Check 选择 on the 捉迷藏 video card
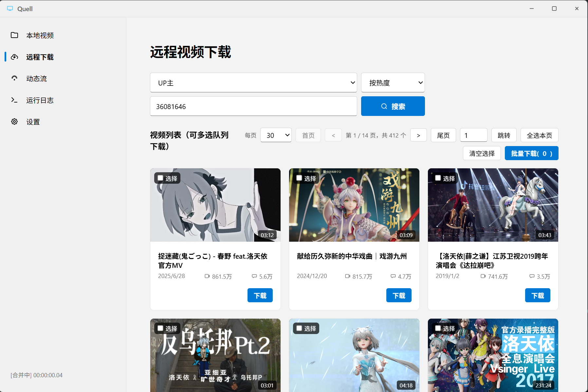The image size is (588, 392). tap(160, 178)
